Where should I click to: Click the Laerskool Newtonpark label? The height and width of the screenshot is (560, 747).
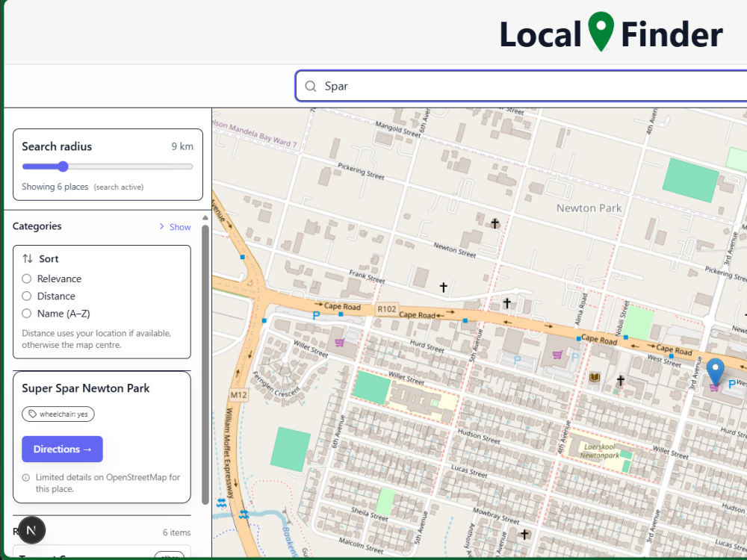point(599,451)
